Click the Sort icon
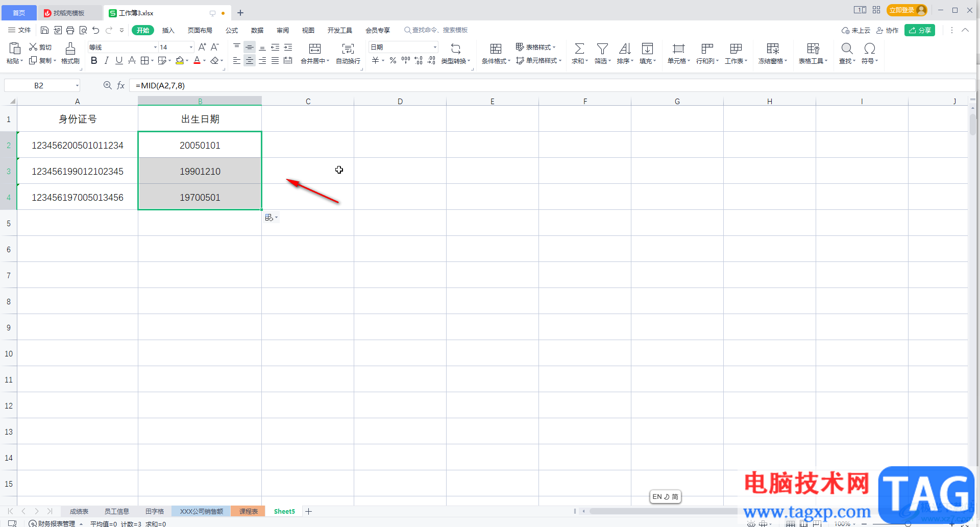The image size is (980, 527). click(625, 49)
